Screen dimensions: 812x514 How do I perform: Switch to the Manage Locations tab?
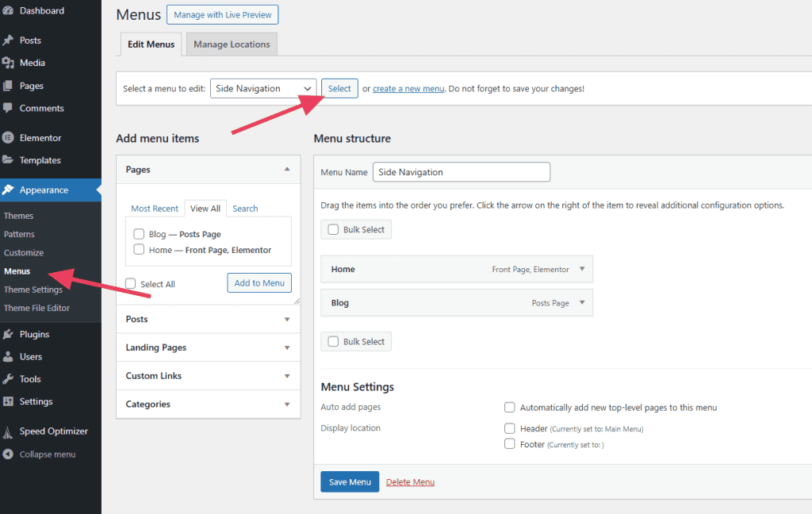click(x=232, y=44)
